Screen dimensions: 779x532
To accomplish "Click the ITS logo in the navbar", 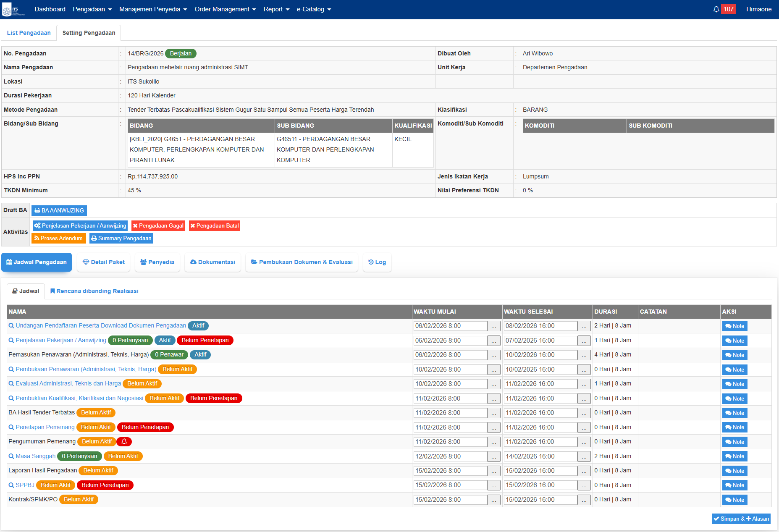I will tap(13, 10).
